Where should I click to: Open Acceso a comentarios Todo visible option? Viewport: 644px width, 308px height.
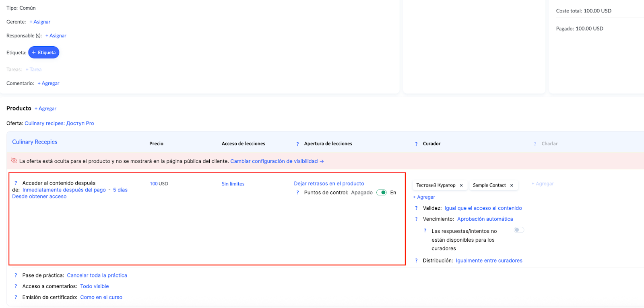94,286
